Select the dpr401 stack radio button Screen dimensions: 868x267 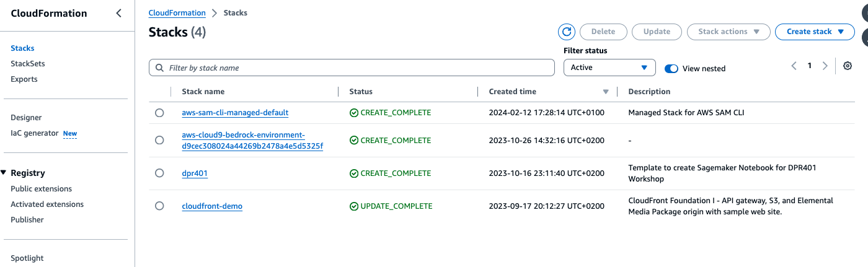click(x=159, y=173)
